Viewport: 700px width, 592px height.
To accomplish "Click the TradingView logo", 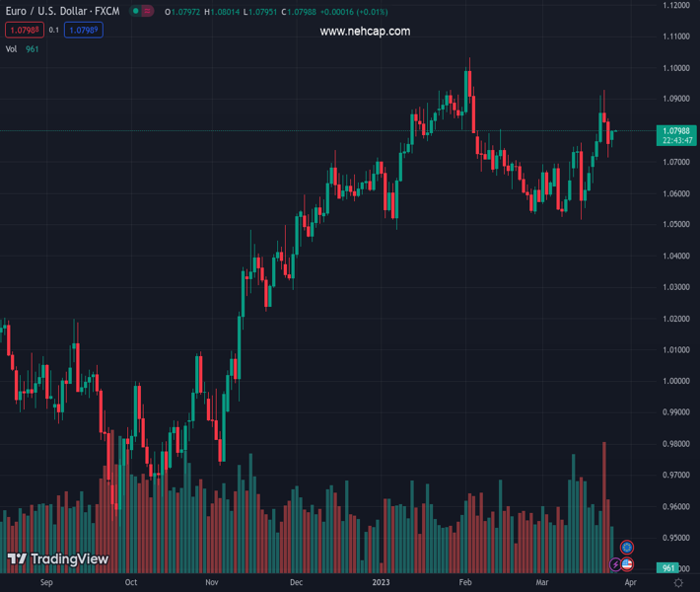I will click(58, 559).
